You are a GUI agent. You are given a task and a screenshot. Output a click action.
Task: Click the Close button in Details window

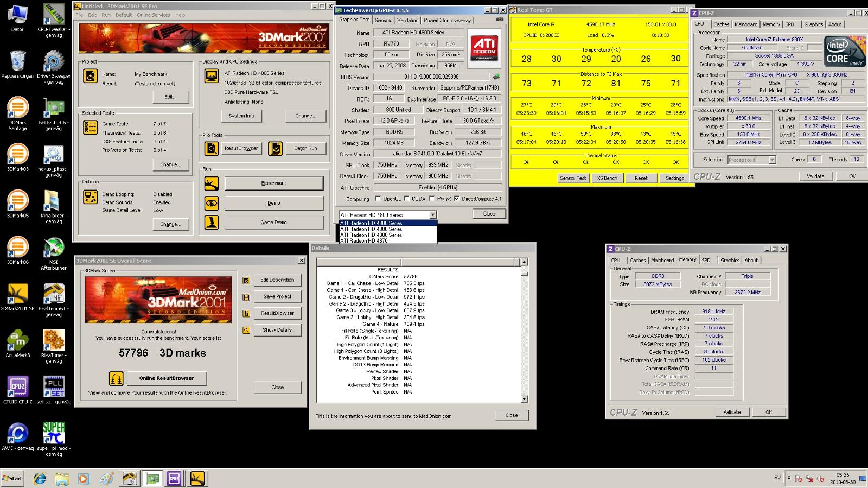click(x=512, y=415)
